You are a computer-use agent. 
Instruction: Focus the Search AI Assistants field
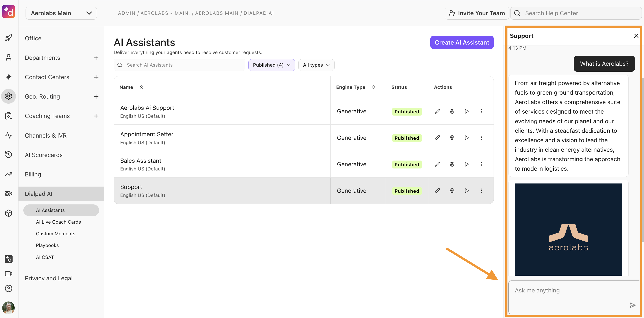pos(179,65)
